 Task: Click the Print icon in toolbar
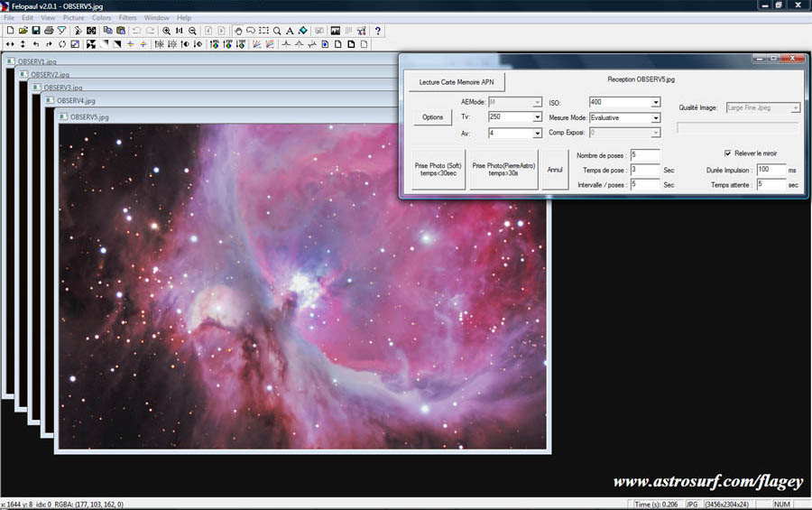pos(49,31)
